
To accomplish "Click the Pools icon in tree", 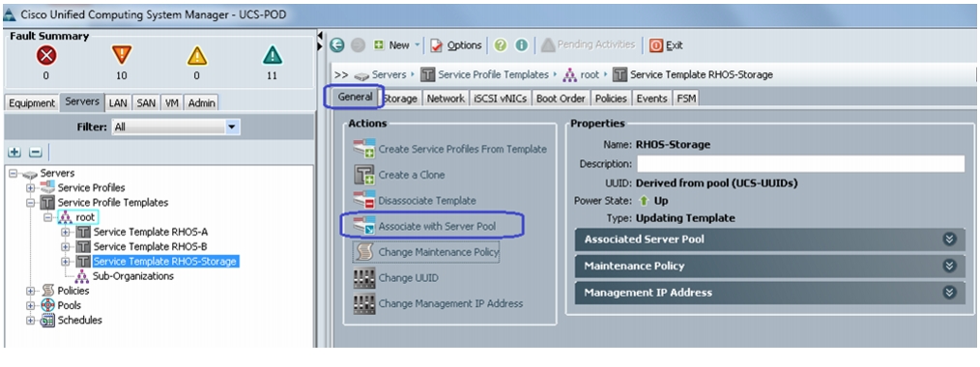I will point(47,305).
